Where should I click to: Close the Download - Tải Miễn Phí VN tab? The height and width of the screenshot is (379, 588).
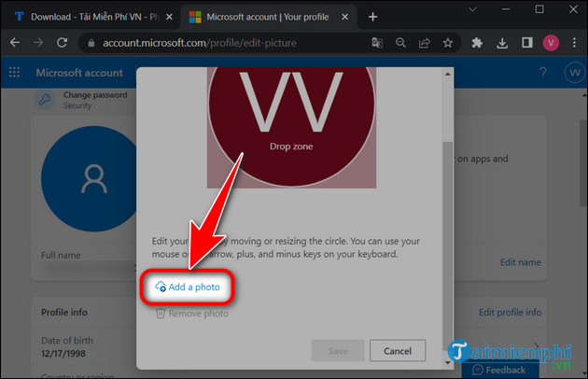169,17
